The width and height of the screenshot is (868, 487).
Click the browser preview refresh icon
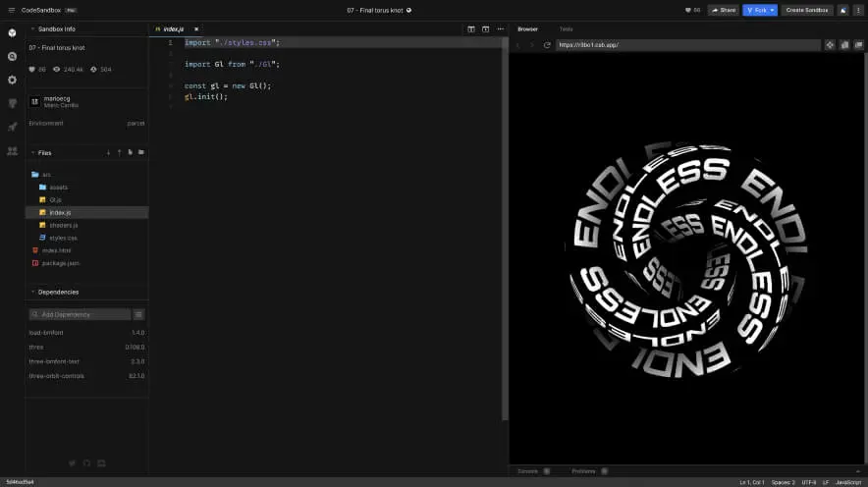point(547,45)
